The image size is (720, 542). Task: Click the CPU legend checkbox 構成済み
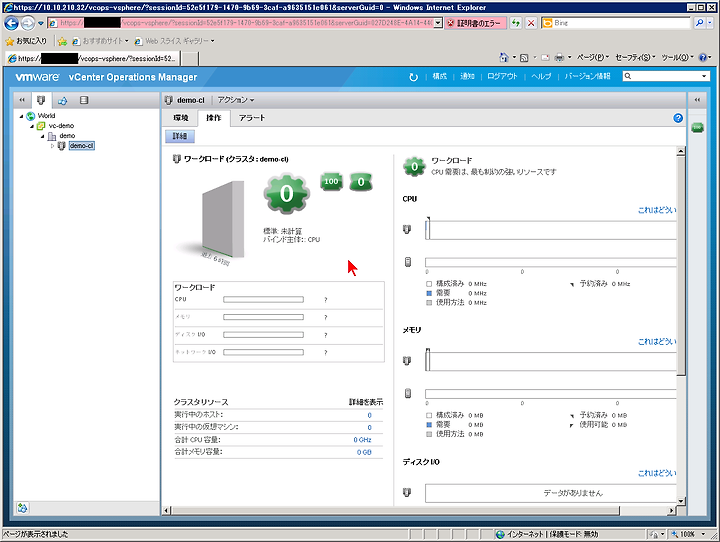(x=429, y=284)
